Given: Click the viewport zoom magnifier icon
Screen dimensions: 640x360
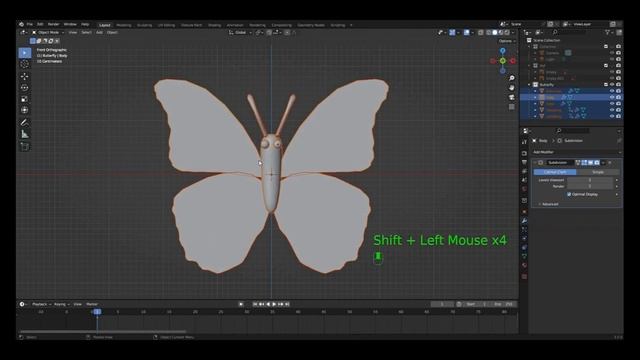Looking at the screenshot, I should pos(512,78).
